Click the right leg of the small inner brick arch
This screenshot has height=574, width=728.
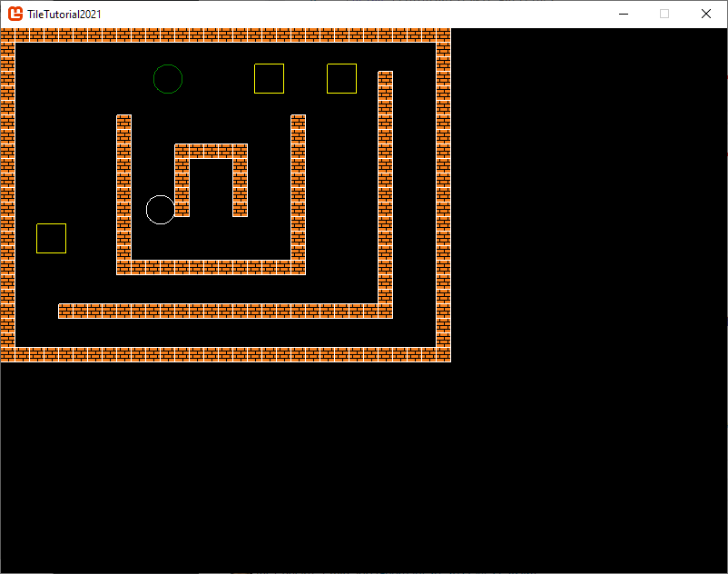click(240, 187)
